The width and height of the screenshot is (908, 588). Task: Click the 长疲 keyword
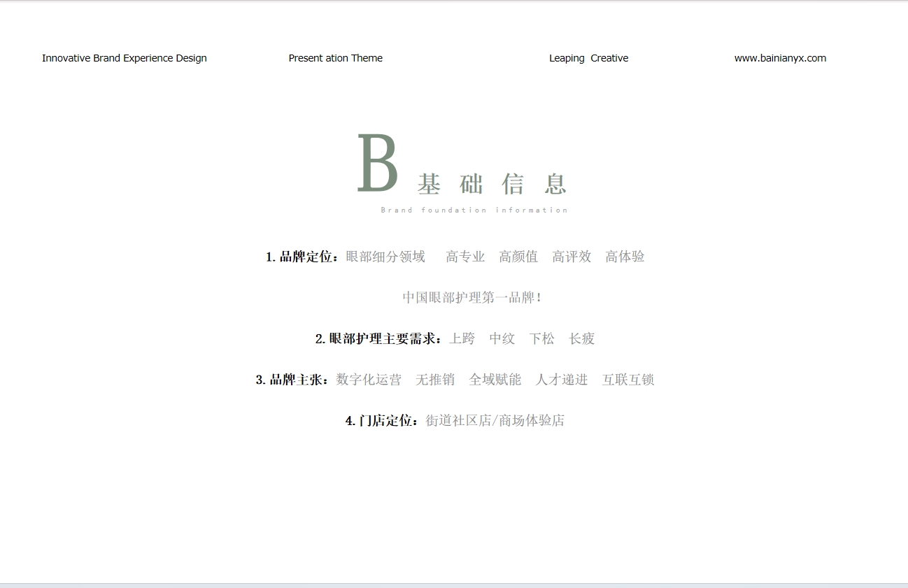click(x=581, y=338)
